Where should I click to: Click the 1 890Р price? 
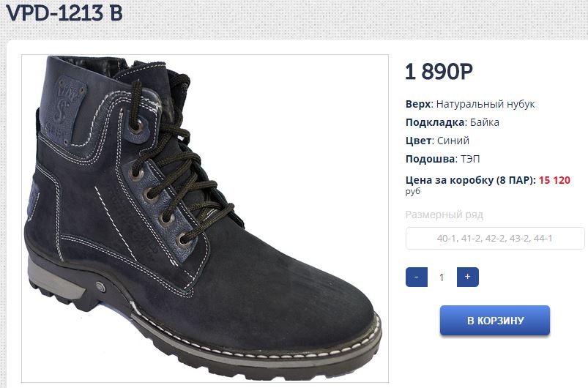439,71
